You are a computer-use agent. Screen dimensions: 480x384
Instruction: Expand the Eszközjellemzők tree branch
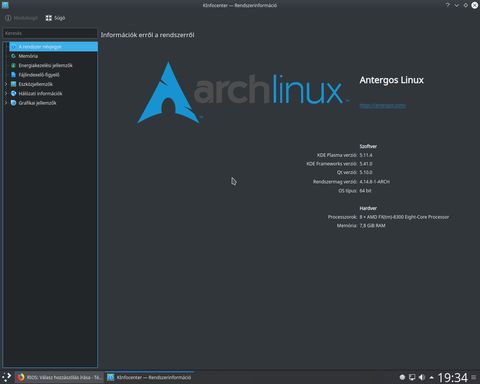pos(6,84)
